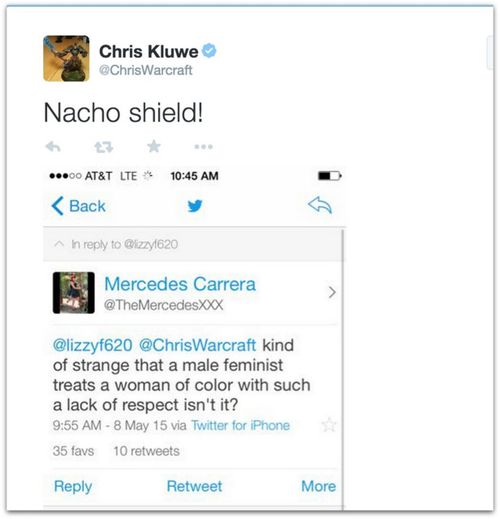Tap Reply at the bottom bar
The image size is (500, 519).
tap(73, 486)
